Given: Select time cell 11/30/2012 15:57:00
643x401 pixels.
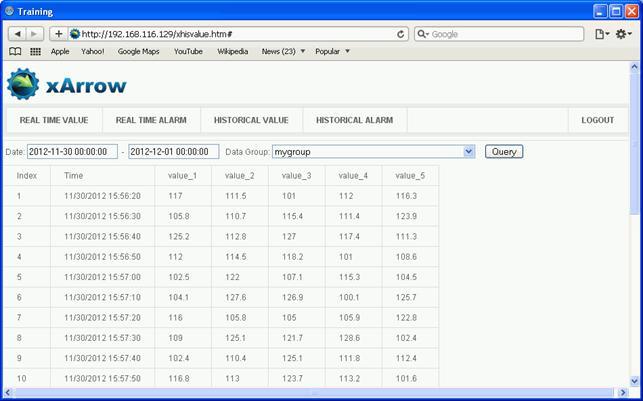Looking at the screenshot, I should [x=103, y=277].
